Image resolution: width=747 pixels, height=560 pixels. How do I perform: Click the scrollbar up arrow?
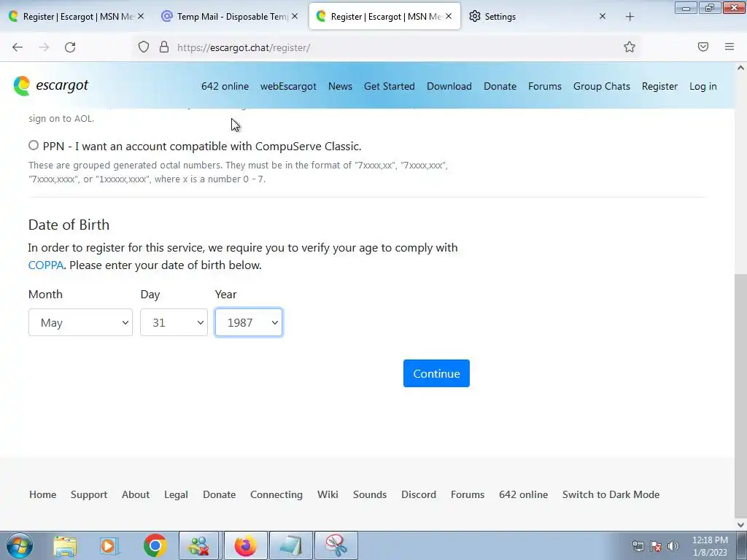coord(740,68)
